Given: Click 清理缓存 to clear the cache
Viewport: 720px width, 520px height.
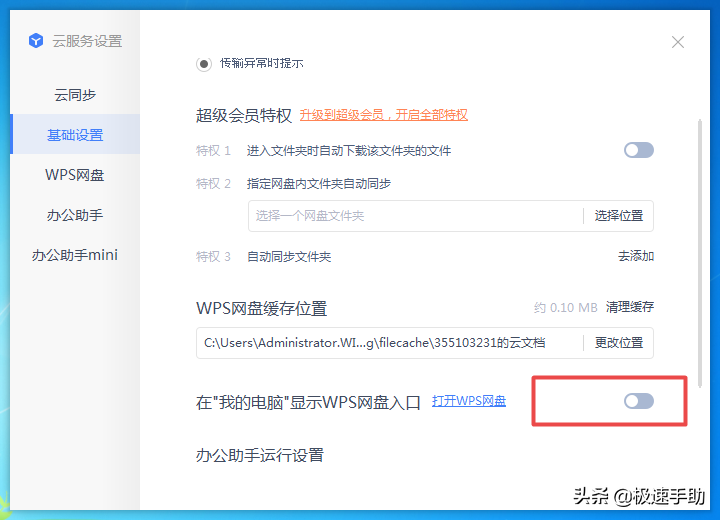Looking at the screenshot, I should tap(630, 307).
